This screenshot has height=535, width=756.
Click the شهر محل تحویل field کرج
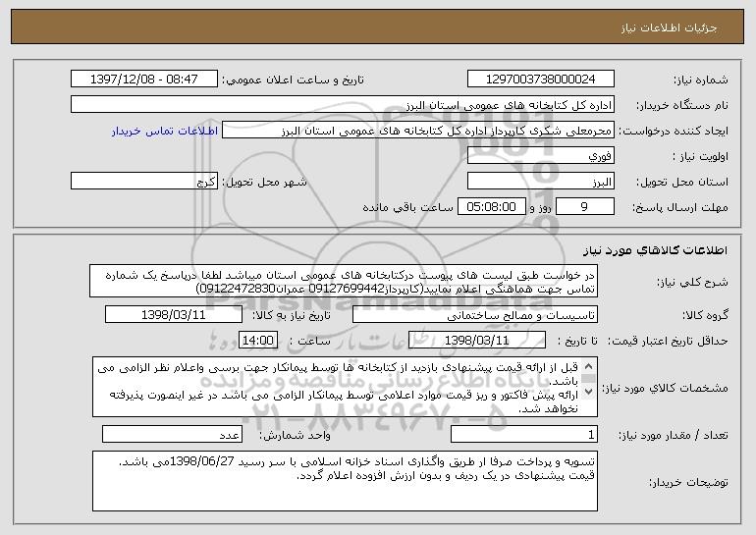144,182
